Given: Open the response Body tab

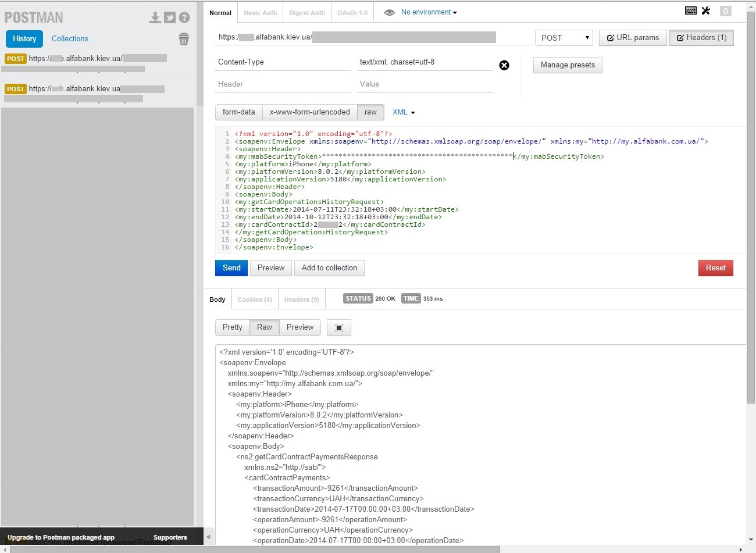Looking at the screenshot, I should pos(217,299).
